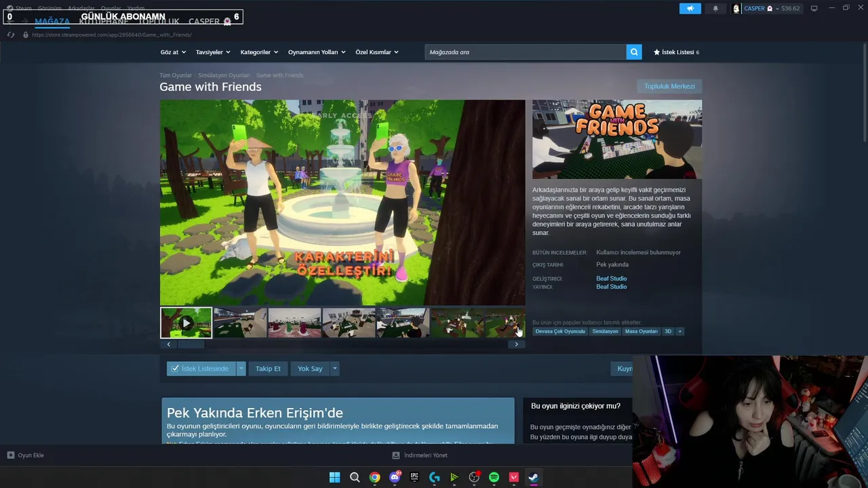Open the Kategoriler dropdown
This screenshot has height=488, width=868.
tap(259, 52)
